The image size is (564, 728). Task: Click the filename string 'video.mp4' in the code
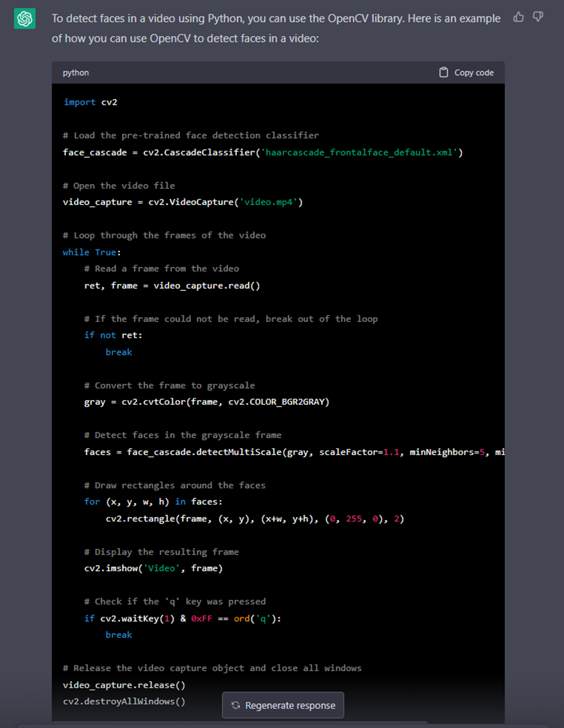271,202
